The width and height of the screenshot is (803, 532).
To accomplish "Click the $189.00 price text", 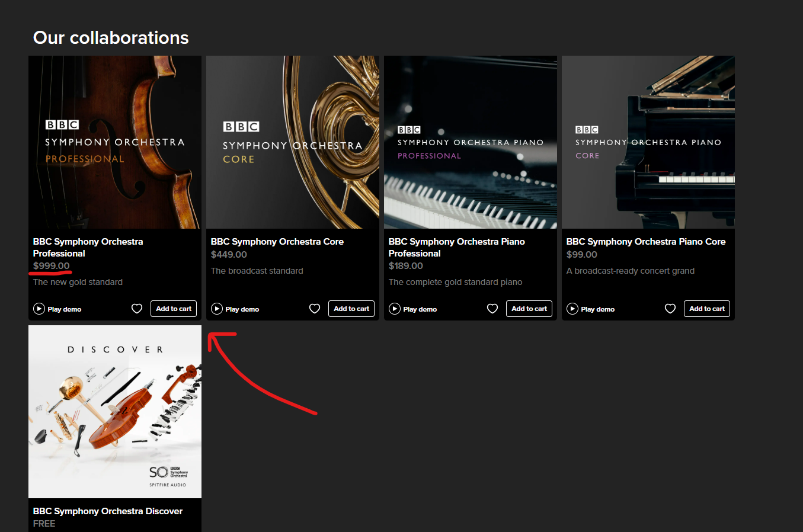I will (406, 266).
